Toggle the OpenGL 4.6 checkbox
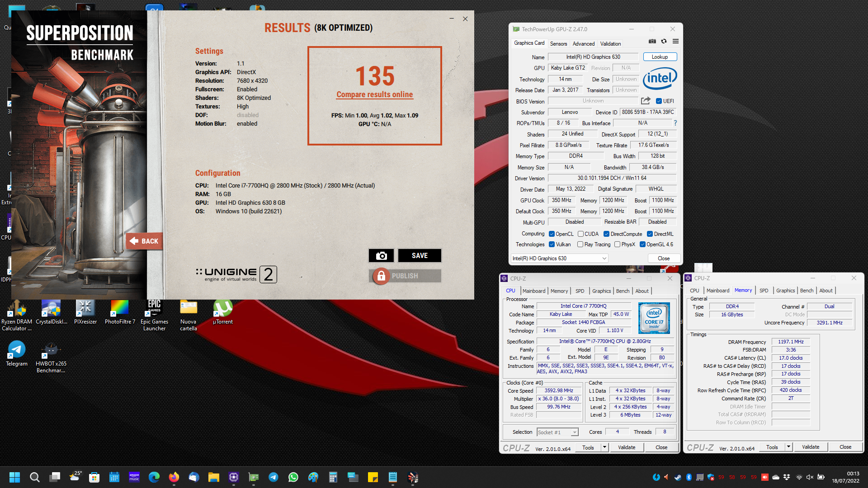 pos(642,244)
